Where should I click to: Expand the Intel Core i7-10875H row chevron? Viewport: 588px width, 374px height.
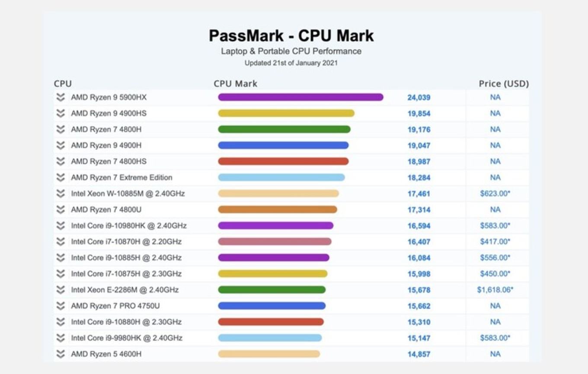coord(61,273)
